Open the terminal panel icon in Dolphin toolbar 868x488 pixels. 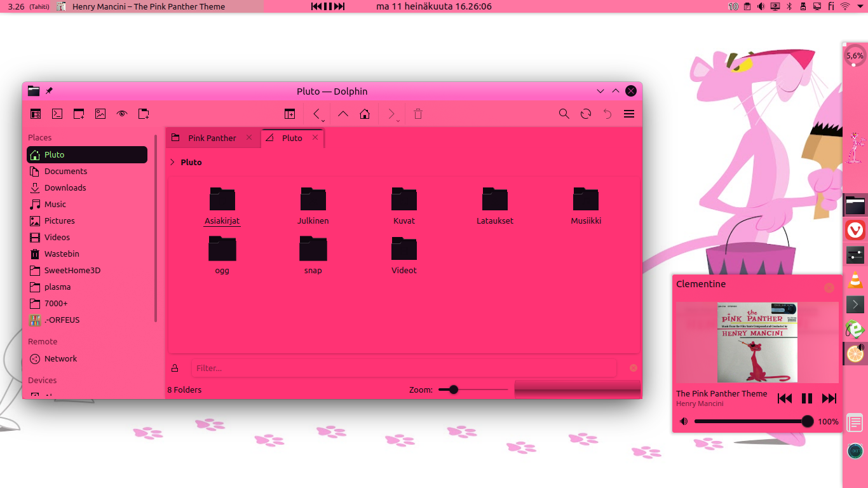tap(57, 114)
